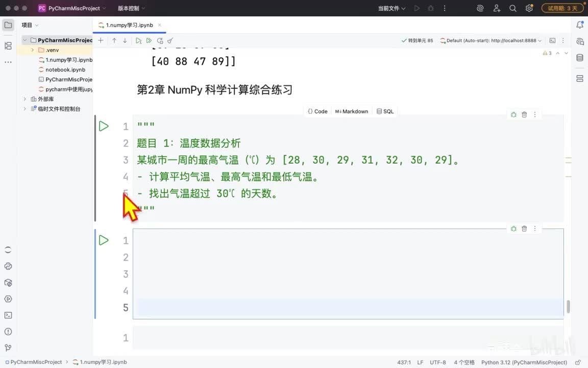The height and width of the screenshot is (368, 588).
Task: Open pycharm中使用jupy file in tree
Action: (66, 89)
